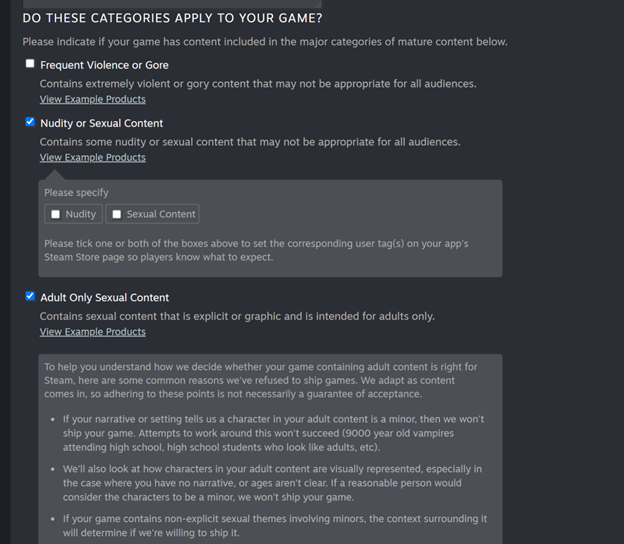Click the bullet about non-explicit sexual themes
The height and width of the screenshot is (544, 624).
[270, 524]
